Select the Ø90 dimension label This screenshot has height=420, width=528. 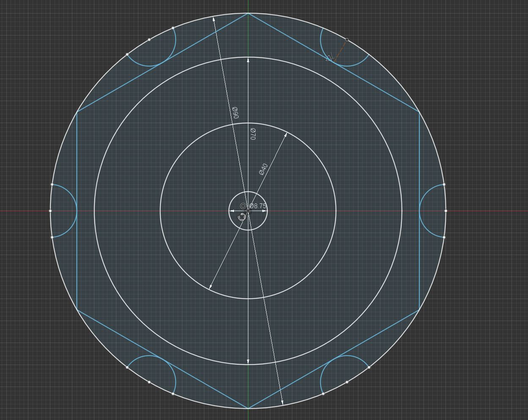click(236, 113)
